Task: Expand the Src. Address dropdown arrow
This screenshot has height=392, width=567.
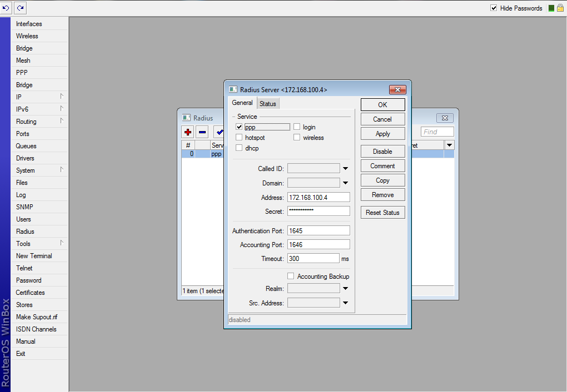Action: pos(345,303)
